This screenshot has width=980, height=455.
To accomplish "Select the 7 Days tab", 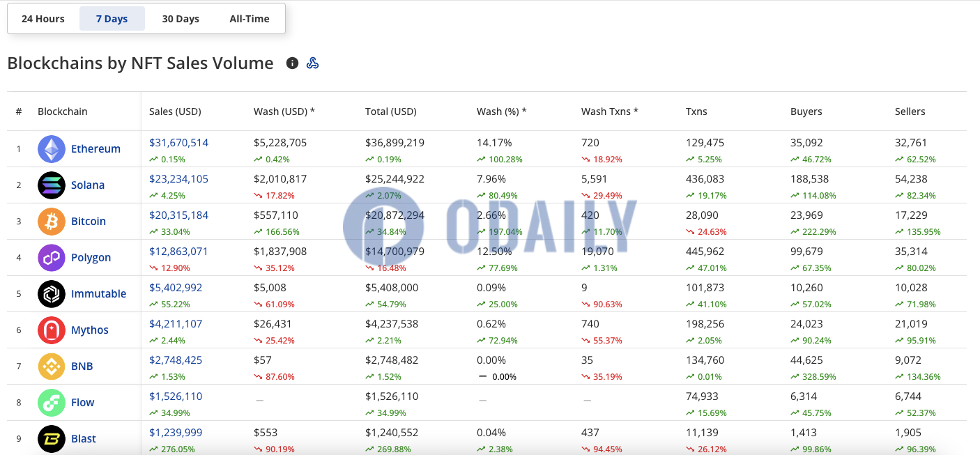I will coord(112,19).
